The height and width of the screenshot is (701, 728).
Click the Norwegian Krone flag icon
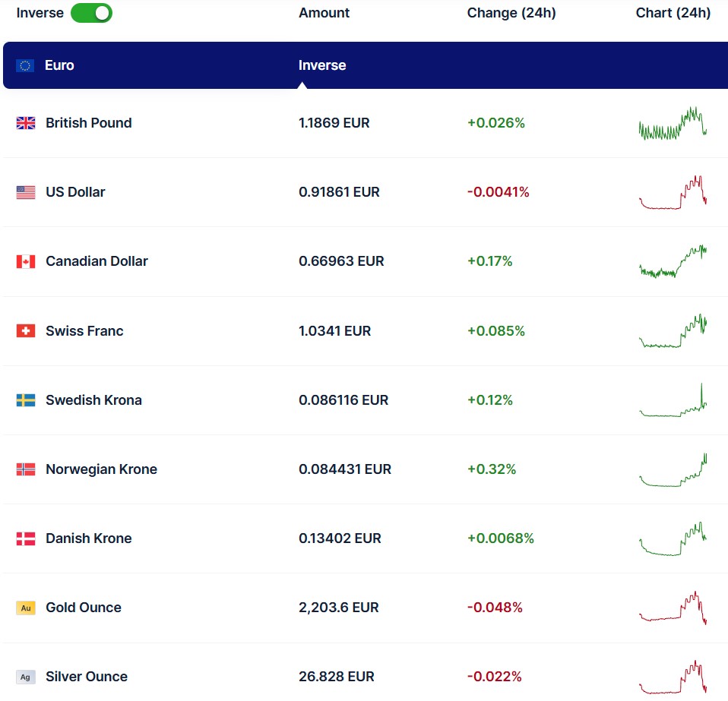point(26,469)
